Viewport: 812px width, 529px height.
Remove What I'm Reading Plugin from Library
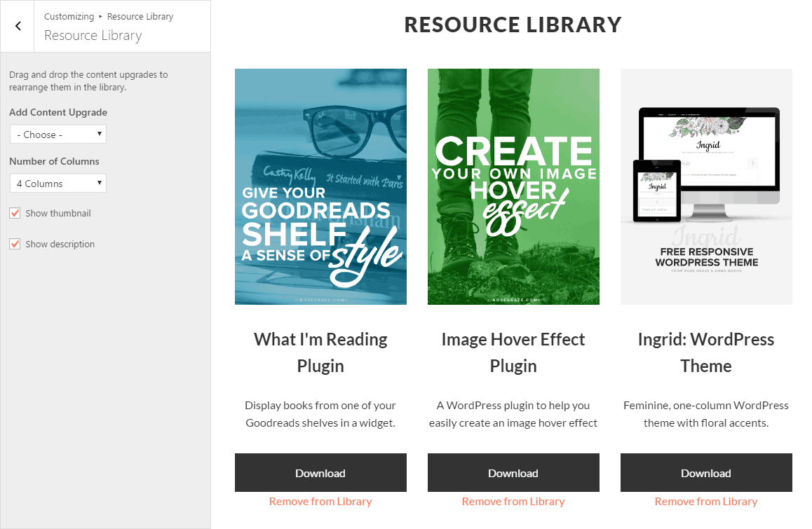(x=320, y=501)
